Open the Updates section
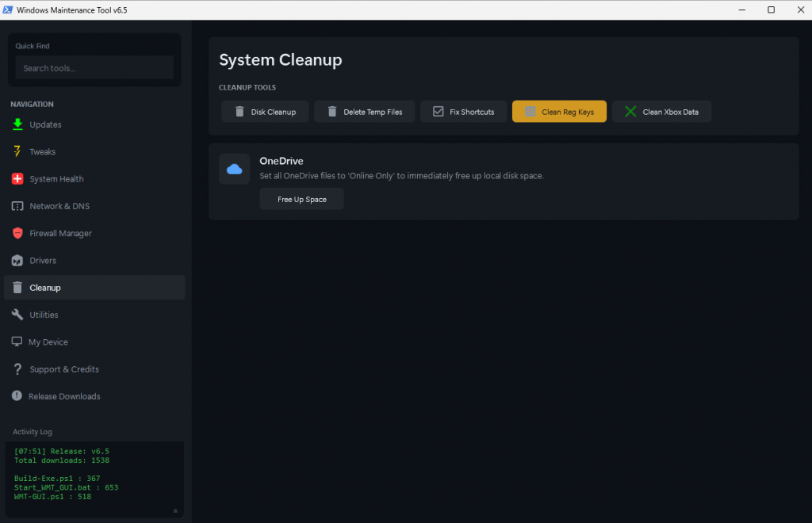Image resolution: width=812 pixels, height=523 pixels. point(94,124)
